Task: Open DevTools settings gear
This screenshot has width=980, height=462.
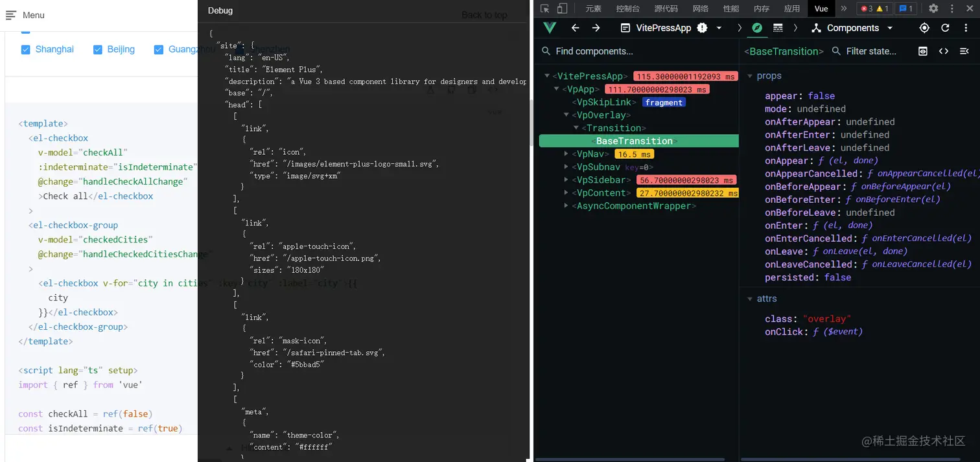Action: 933,8
